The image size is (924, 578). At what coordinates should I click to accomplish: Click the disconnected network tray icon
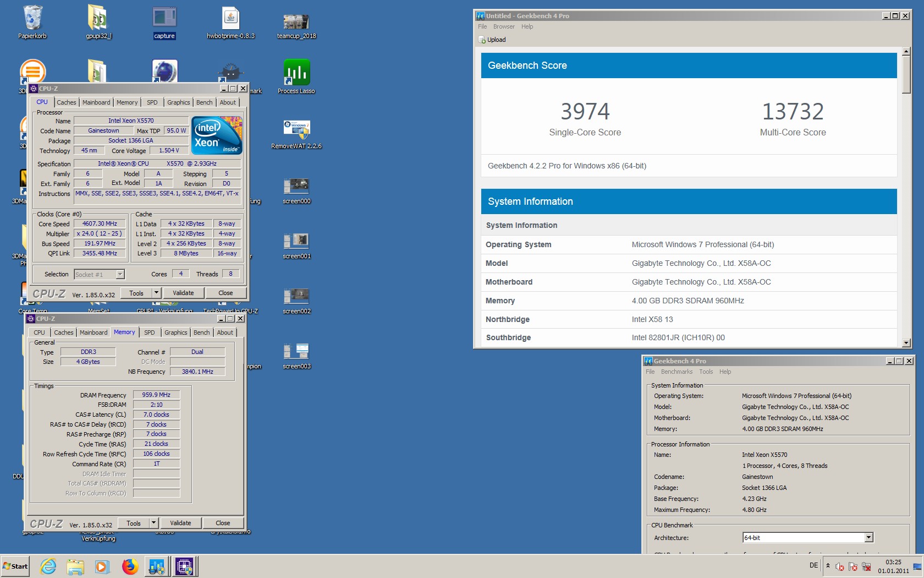tap(866, 566)
